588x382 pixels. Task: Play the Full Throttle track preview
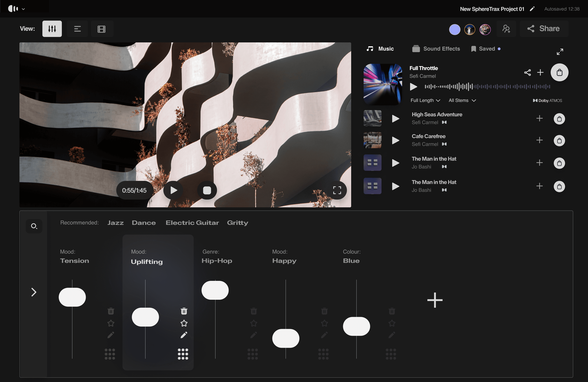point(414,87)
